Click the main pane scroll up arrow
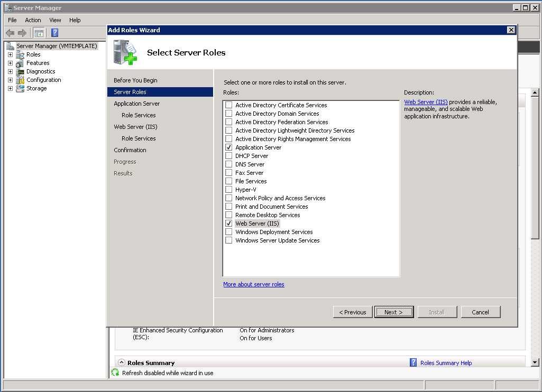This screenshot has width=542, height=392. click(x=535, y=92)
